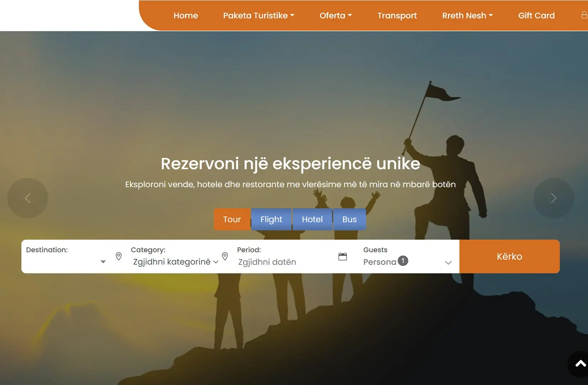Go to the Home page
Image resolution: width=588 pixels, height=385 pixels.
pyautogui.click(x=186, y=16)
